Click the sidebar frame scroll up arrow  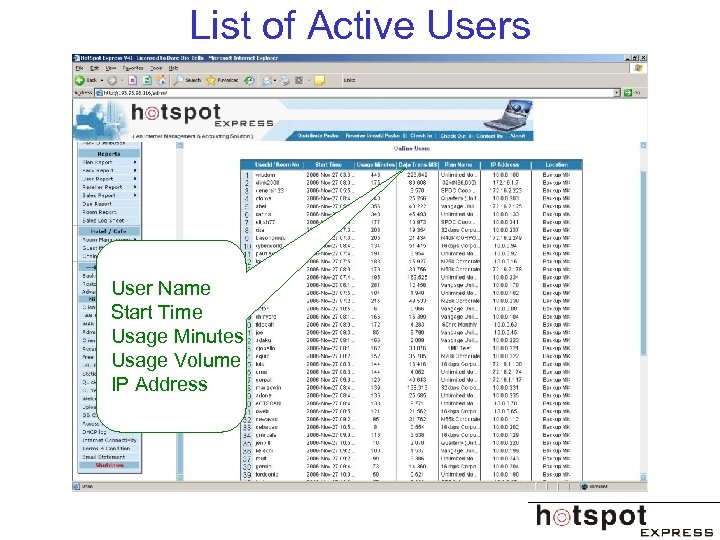click(180, 146)
